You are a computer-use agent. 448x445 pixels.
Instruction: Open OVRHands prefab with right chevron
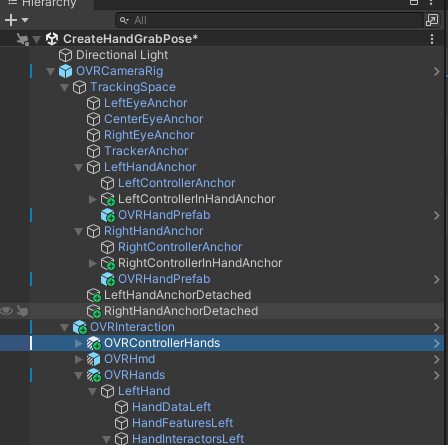point(436,375)
